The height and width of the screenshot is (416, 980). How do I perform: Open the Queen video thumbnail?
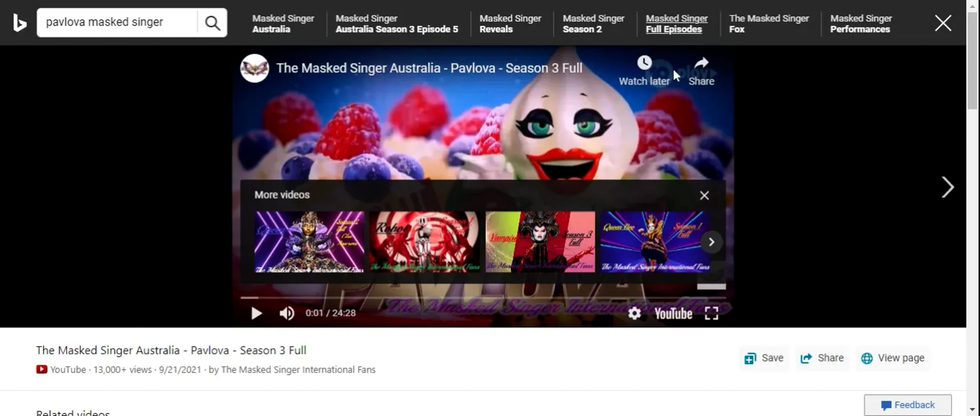[309, 242]
